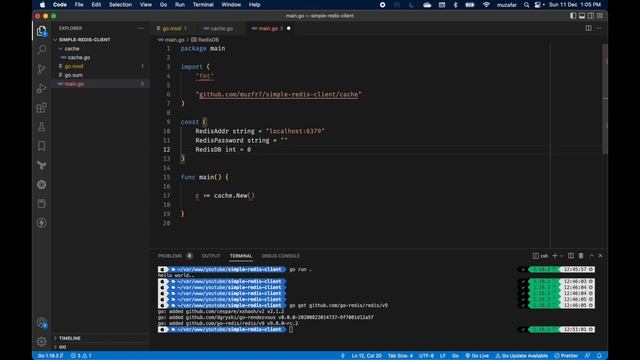Toggle the primary side bar layout button
Image resolution: width=640 pixels, height=360 pixels.
click(x=573, y=16)
